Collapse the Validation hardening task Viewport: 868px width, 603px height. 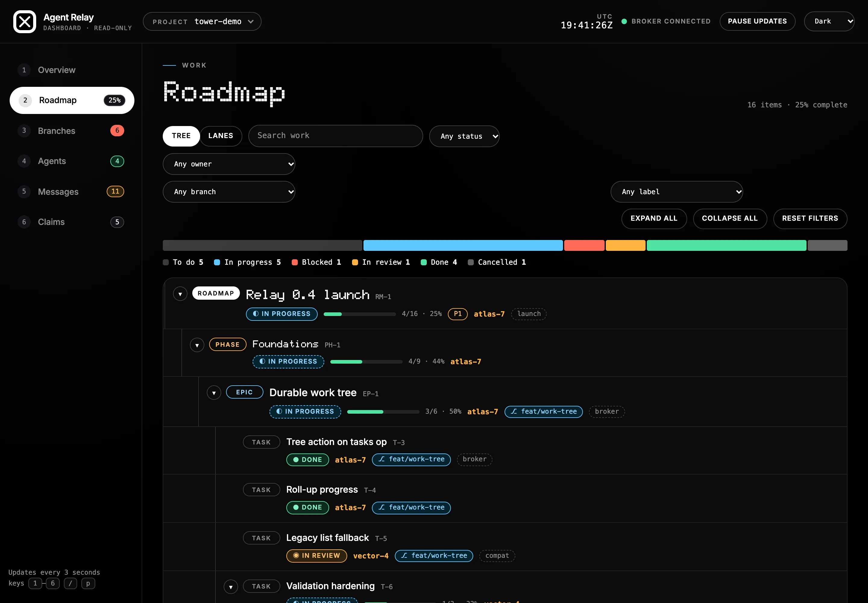point(231,587)
